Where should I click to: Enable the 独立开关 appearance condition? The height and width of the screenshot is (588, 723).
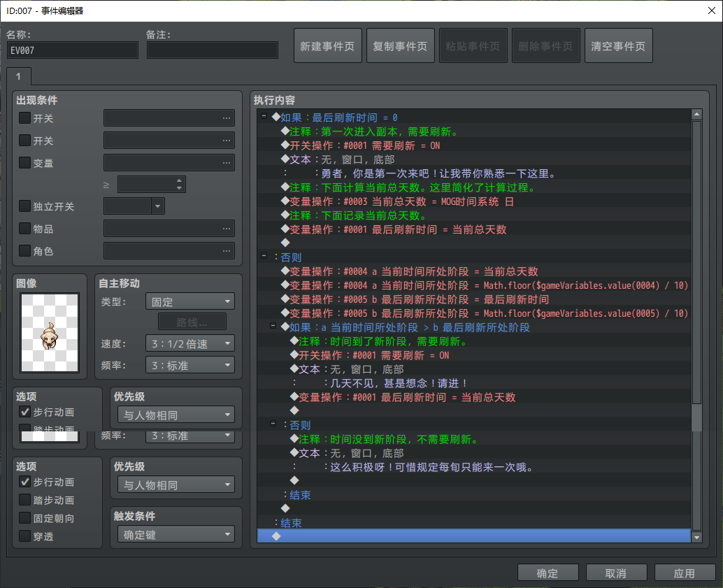click(25, 206)
